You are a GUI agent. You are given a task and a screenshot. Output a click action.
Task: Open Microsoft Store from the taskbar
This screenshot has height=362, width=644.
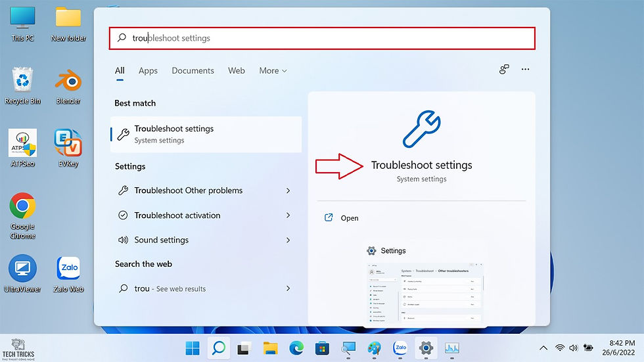[322, 348]
